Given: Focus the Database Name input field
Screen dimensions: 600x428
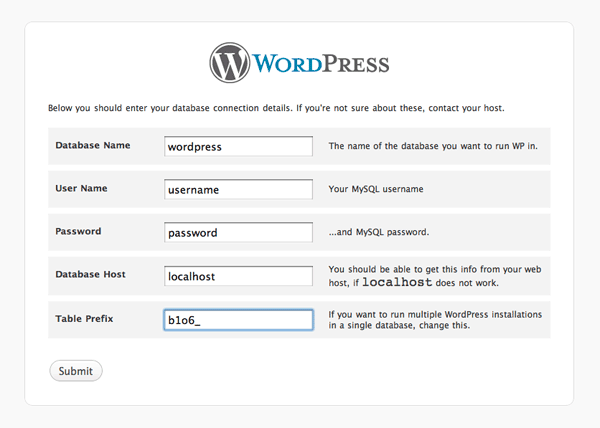Looking at the screenshot, I should [238, 146].
